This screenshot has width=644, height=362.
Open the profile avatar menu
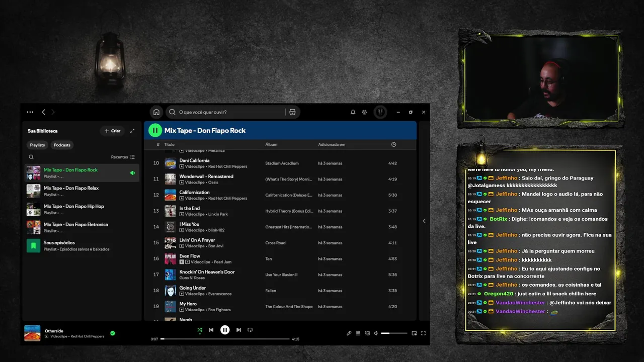(380, 112)
